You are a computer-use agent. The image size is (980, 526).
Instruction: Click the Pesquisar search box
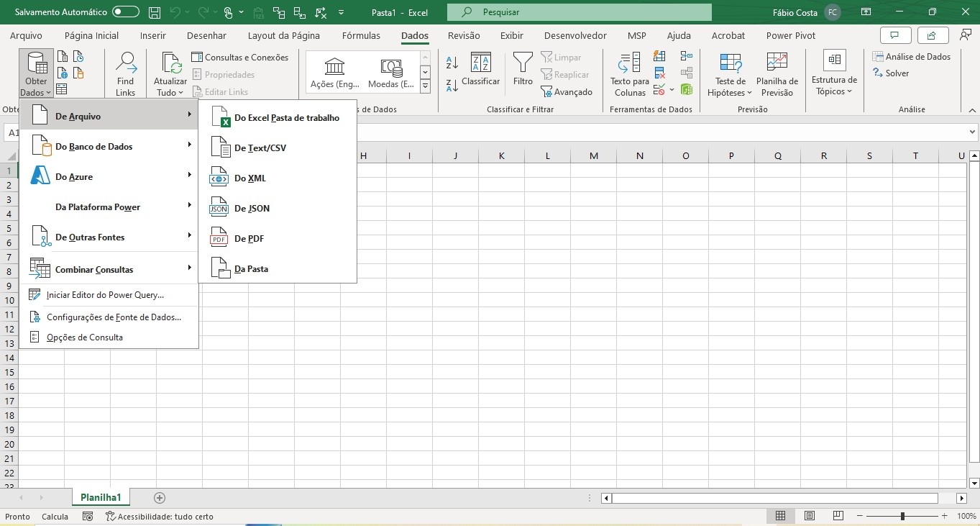[x=580, y=12]
